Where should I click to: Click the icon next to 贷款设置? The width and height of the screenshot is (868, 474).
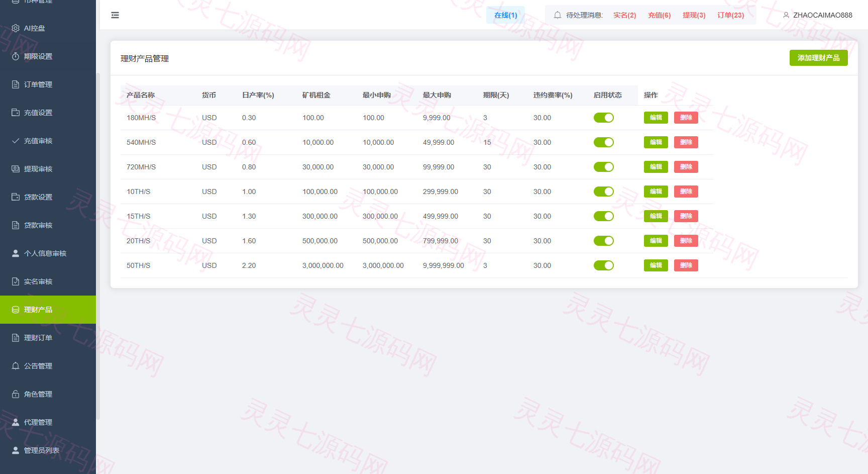(16, 197)
